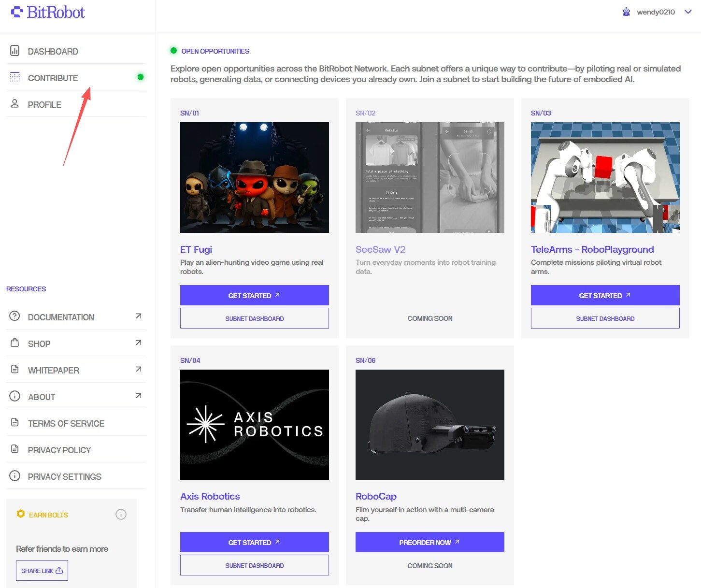701x588 pixels.
Task: Open Subnet Dashboard for TeleArms - RoboPlayground
Action: (x=605, y=318)
